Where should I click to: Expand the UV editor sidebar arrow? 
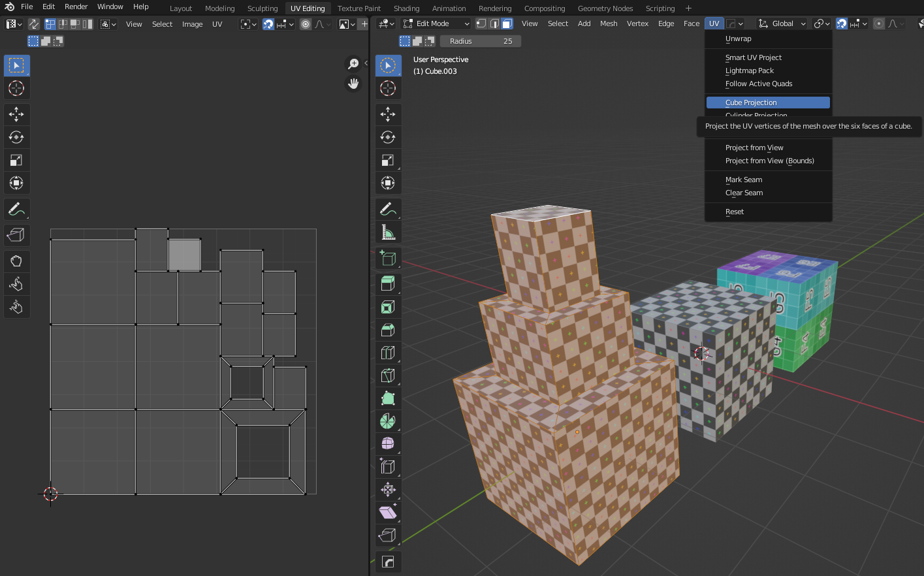[366, 63]
